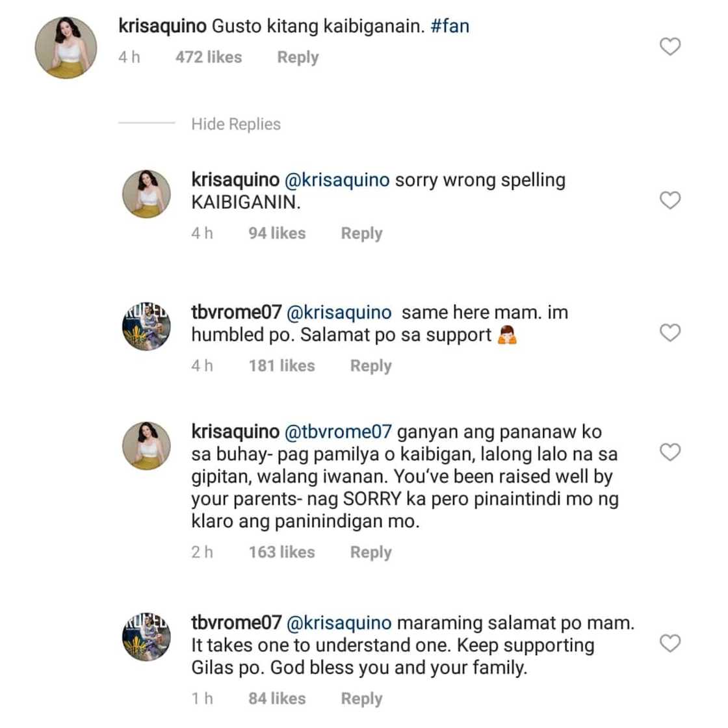Like tbvrome07's 'maraming salamat po mam' reply
This screenshot has width=728, height=728.
[x=670, y=643]
